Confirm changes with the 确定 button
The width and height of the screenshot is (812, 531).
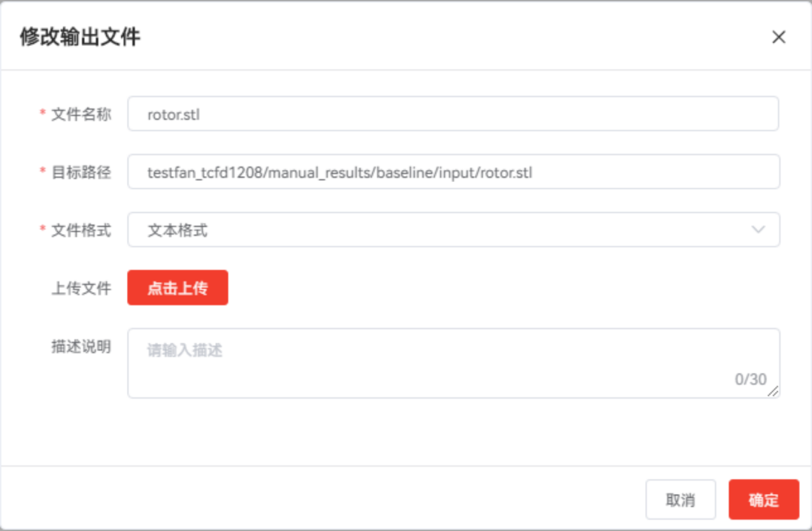click(x=764, y=499)
